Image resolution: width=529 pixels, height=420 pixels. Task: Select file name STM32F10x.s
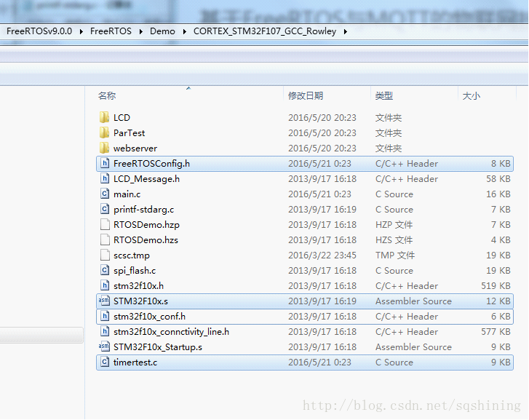140,301
